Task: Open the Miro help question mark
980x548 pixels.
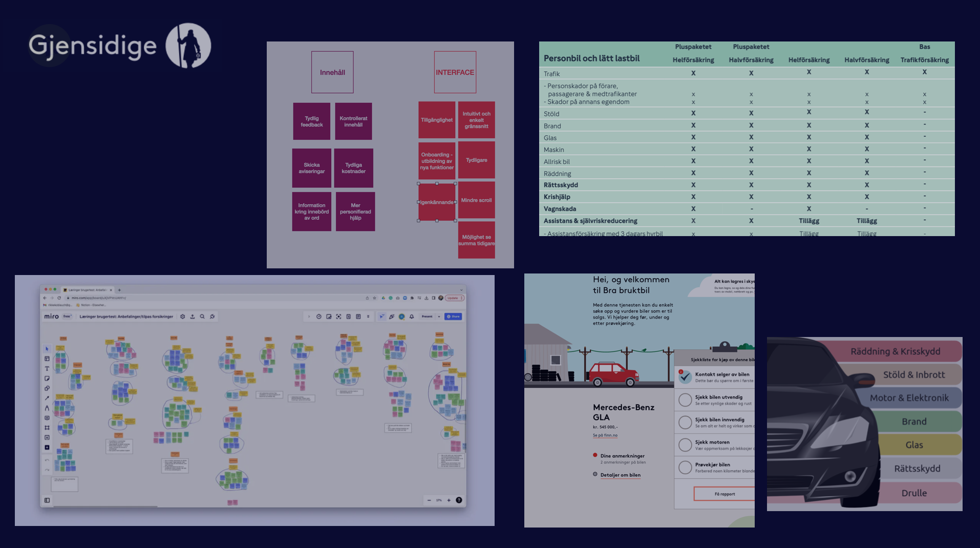Action: pos(459,500)
